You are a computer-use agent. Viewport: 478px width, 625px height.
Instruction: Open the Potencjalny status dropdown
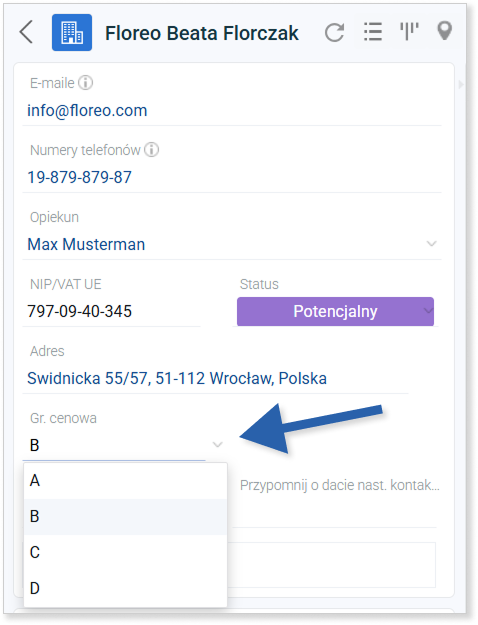pyautogui.click(x=335, y=311)
